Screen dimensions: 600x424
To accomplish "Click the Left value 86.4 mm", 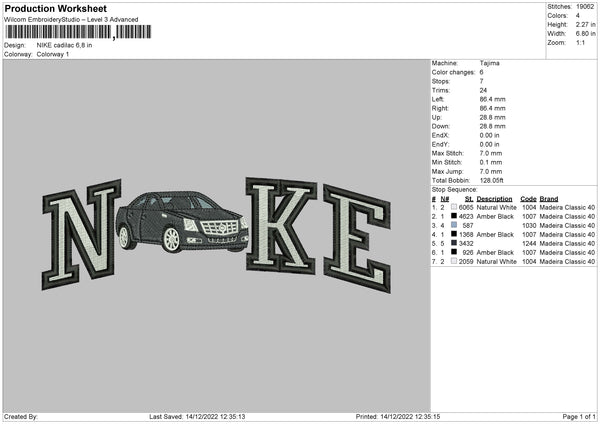I will pyautogui.click(x=492, y=99).
